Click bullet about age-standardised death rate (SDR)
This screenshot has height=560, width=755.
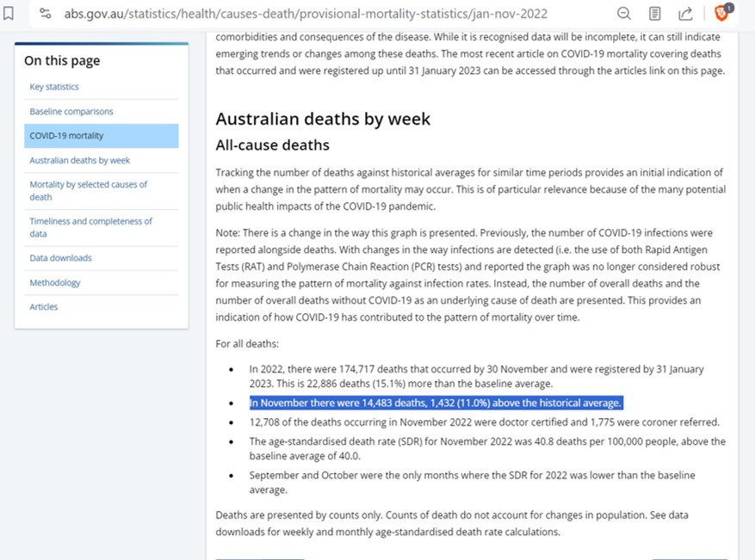pyautogui.click(x=487, y=448)
